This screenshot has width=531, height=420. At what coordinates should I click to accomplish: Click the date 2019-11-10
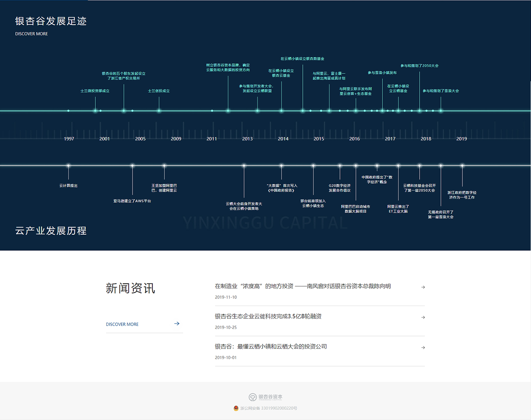click(226, 297)
